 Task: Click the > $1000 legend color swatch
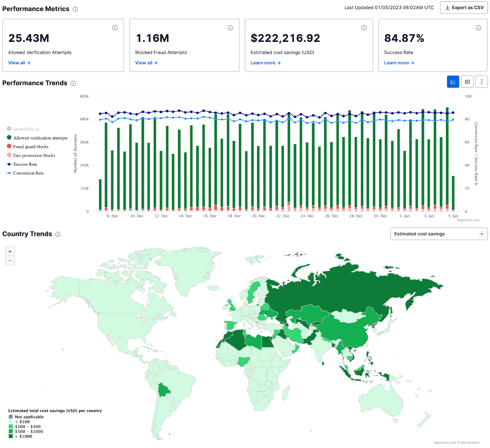[x=11, y=436]
